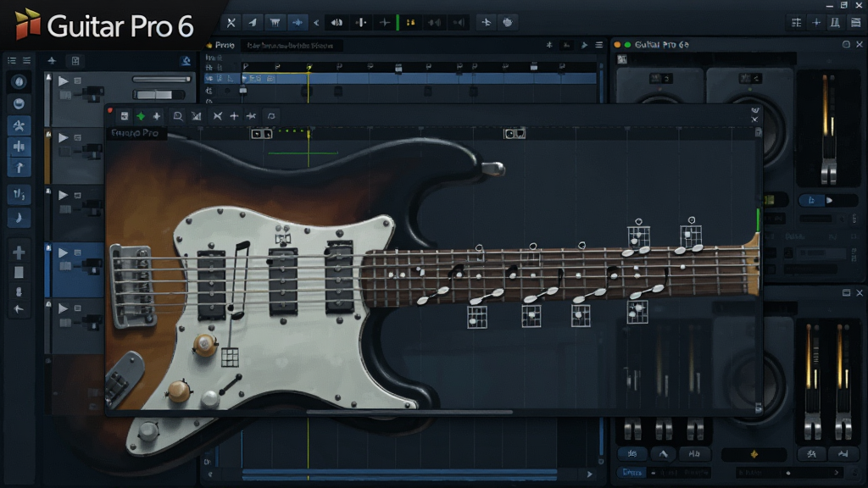Select the star tool in left sidebar
The height and width of the screenshot is (488, 868).
point(19,125)
